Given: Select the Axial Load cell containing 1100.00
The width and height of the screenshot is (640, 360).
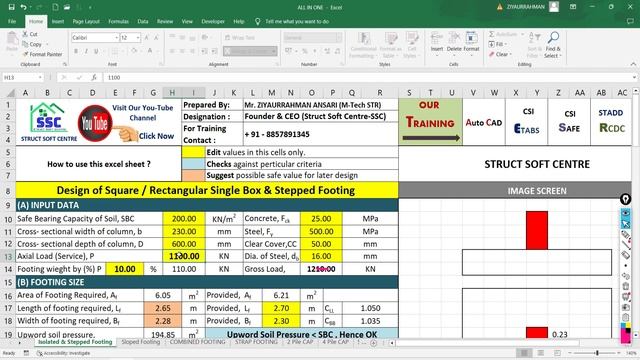Looking at the screenshot, I should point(184,256).
